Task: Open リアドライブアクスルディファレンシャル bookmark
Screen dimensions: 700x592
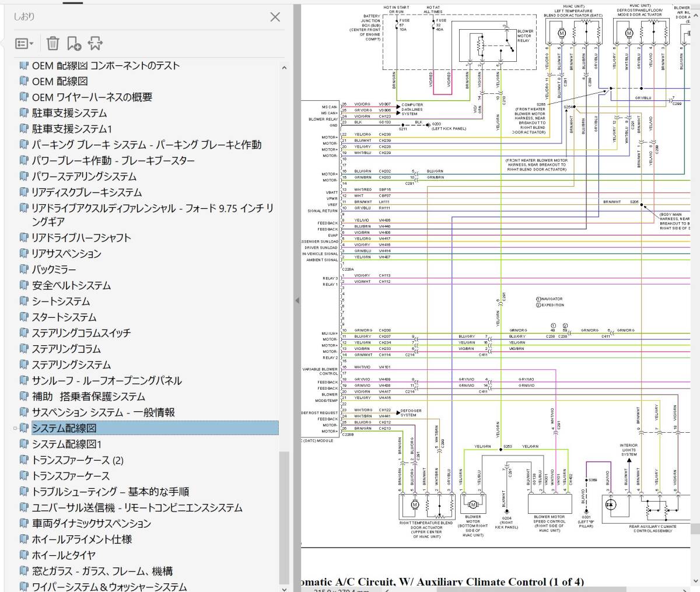Action: (x=153, y=215)
